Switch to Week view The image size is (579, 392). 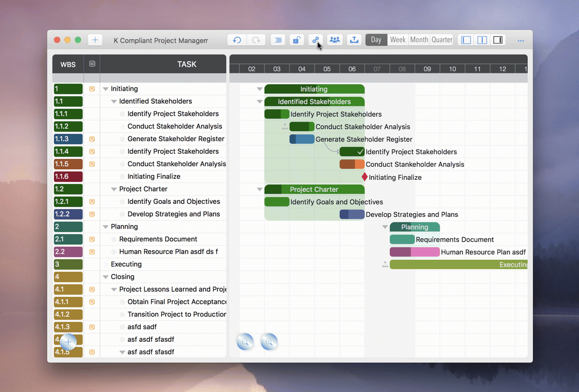tap(398, 40)
